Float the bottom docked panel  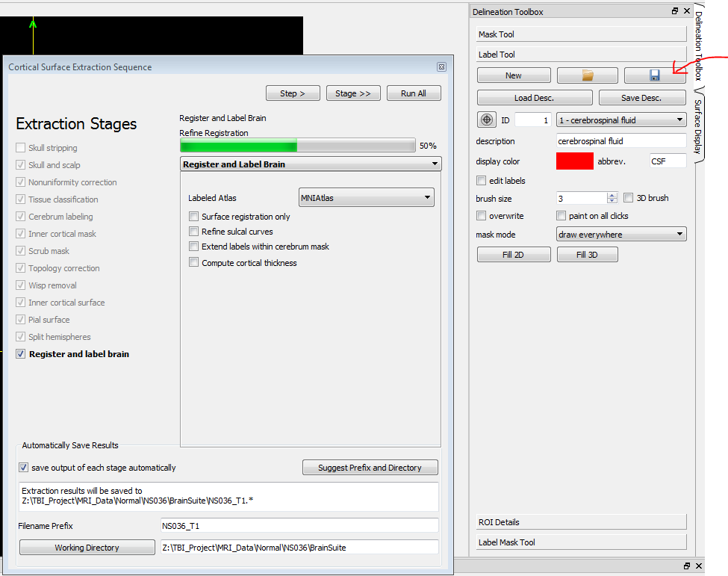687,566
